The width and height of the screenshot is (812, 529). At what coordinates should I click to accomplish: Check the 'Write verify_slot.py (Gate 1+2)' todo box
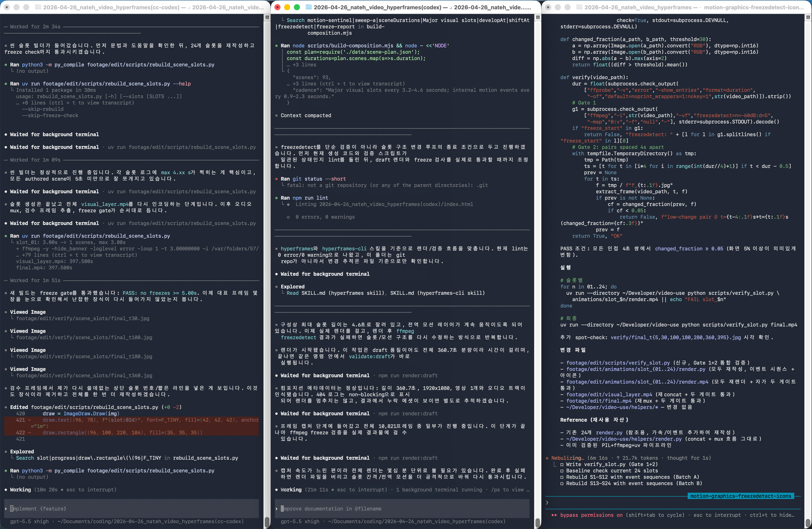tap(562, 464)
